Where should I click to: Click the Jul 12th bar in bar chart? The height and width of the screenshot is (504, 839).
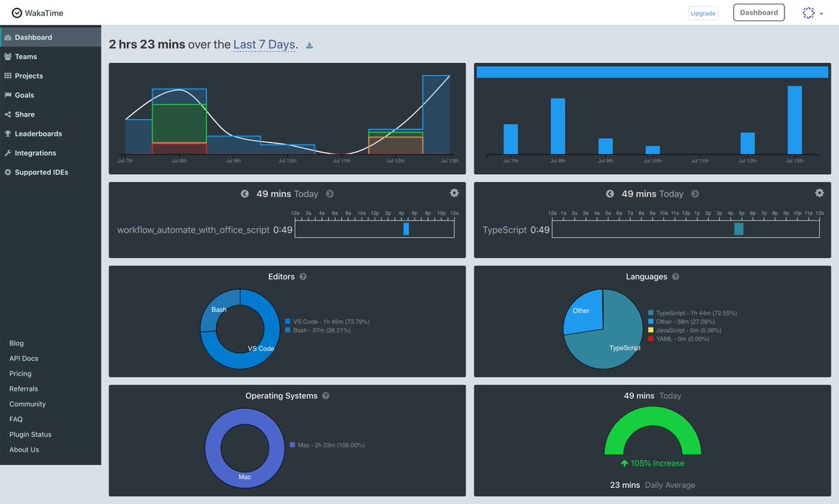[x=747, y=143]
